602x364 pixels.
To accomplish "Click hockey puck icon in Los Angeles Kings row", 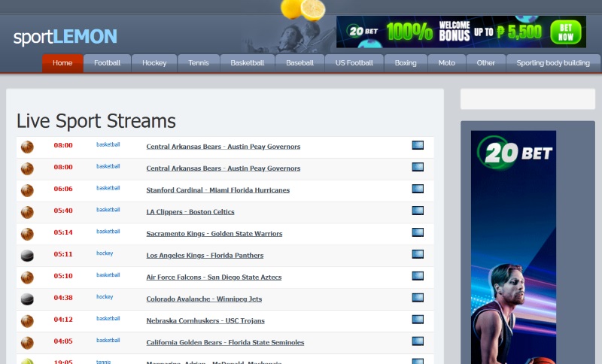I will 27,256.
